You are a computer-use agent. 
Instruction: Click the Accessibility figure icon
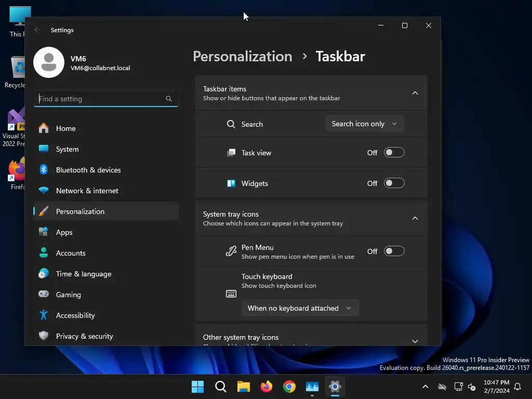[x=44, y=315]
